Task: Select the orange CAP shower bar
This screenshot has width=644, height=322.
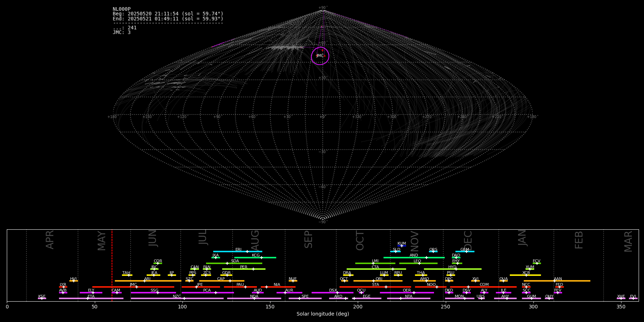Action: (x=222, y=281)
